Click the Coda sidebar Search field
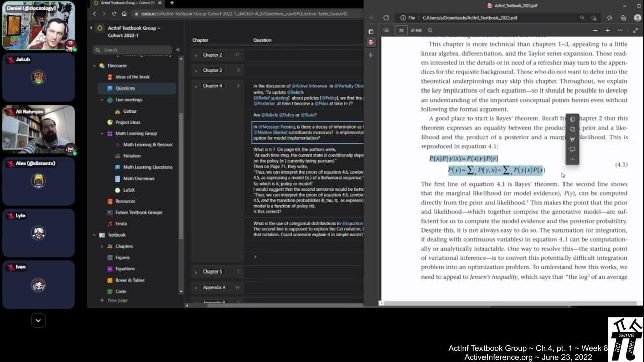 133,50
